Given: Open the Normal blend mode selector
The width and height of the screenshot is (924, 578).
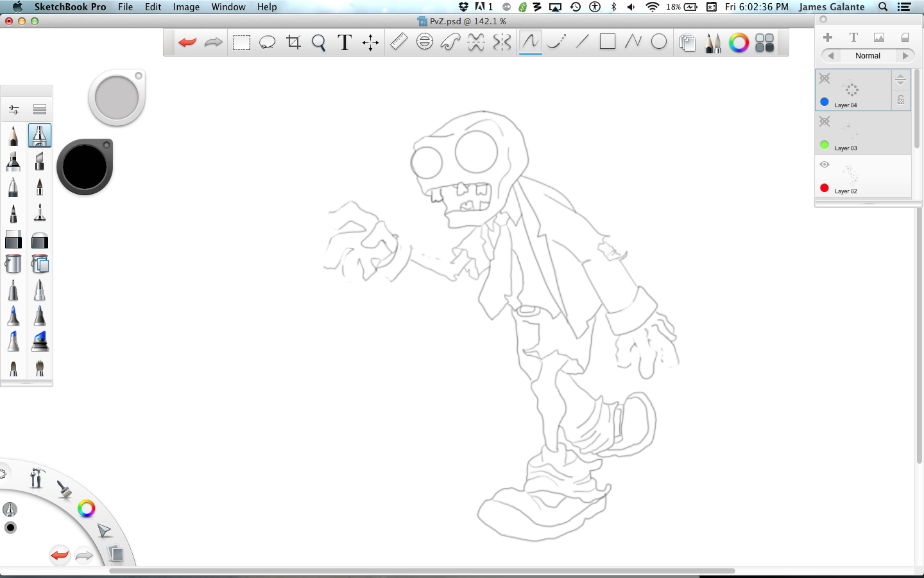Looking at the screenshot, I should click(x=868, y=56).
